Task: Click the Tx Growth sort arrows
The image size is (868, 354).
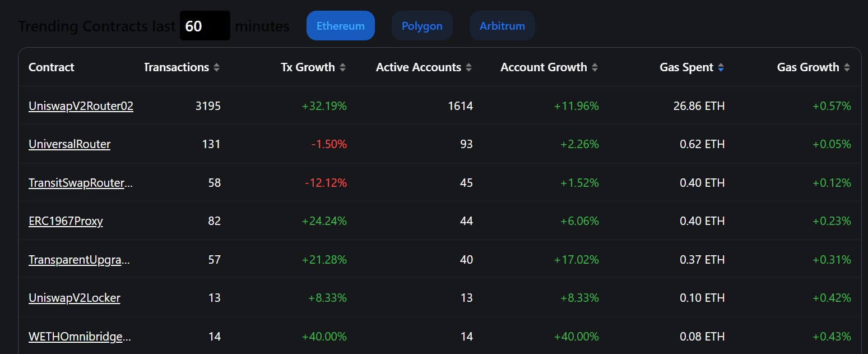Action: (x=342, y=68)
